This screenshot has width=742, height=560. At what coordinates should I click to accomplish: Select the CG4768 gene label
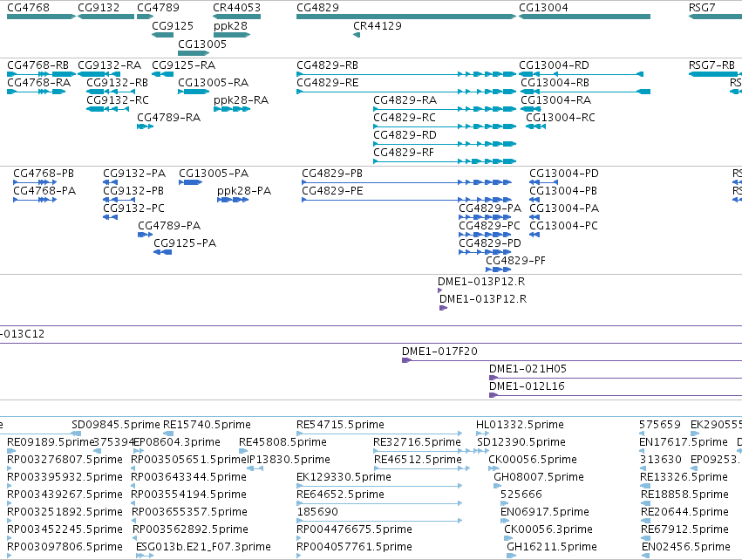[28, 8]
